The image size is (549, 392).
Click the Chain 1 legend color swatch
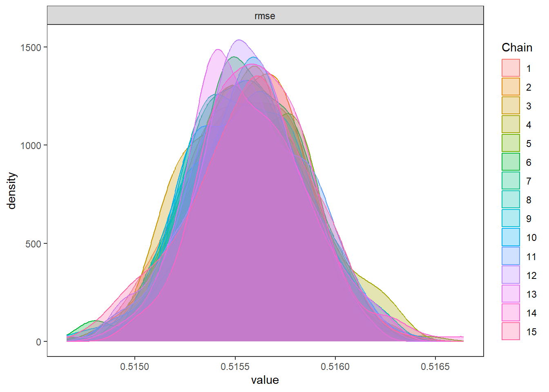tap(511, 68)
